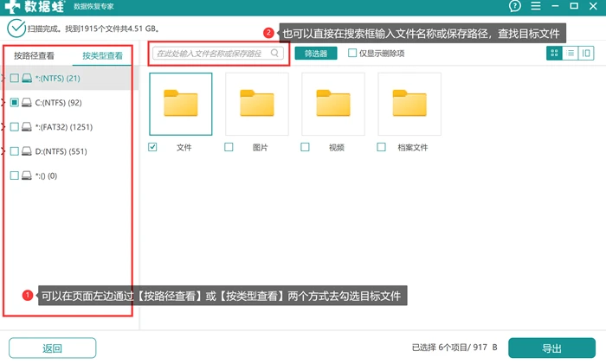The width and height of the screenshot is (606, 364).
Task: Switch to detail preview pane view
Action: (586, 54)
